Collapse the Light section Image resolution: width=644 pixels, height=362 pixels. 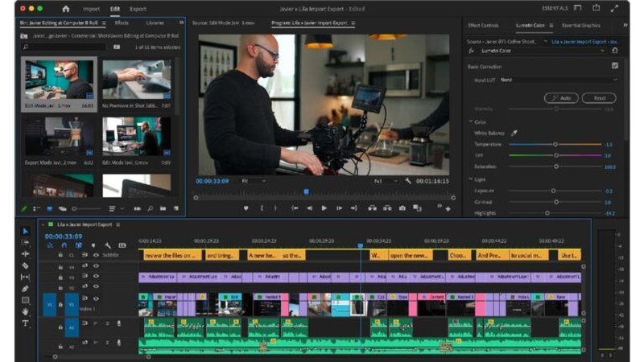[x=471, y=179]
